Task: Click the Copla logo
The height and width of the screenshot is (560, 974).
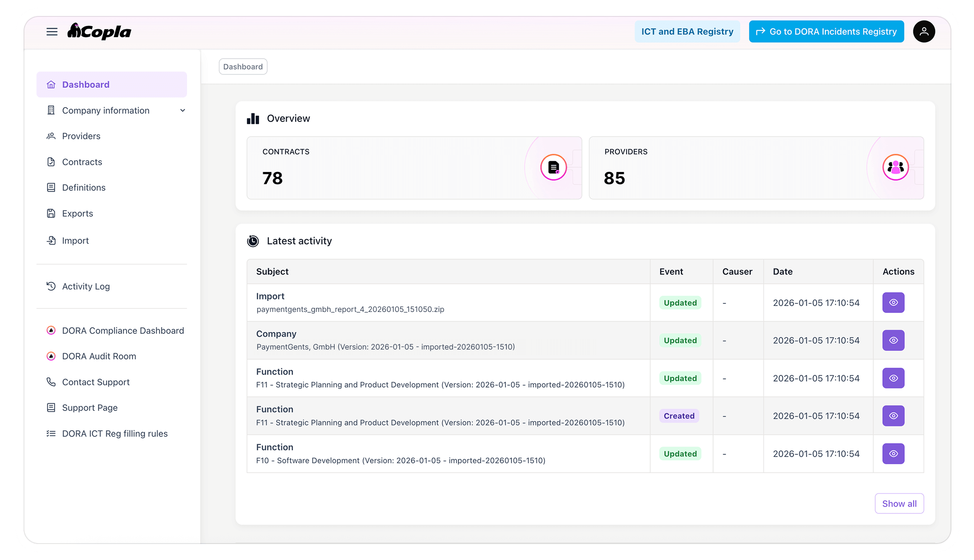Action: (100, 31)
